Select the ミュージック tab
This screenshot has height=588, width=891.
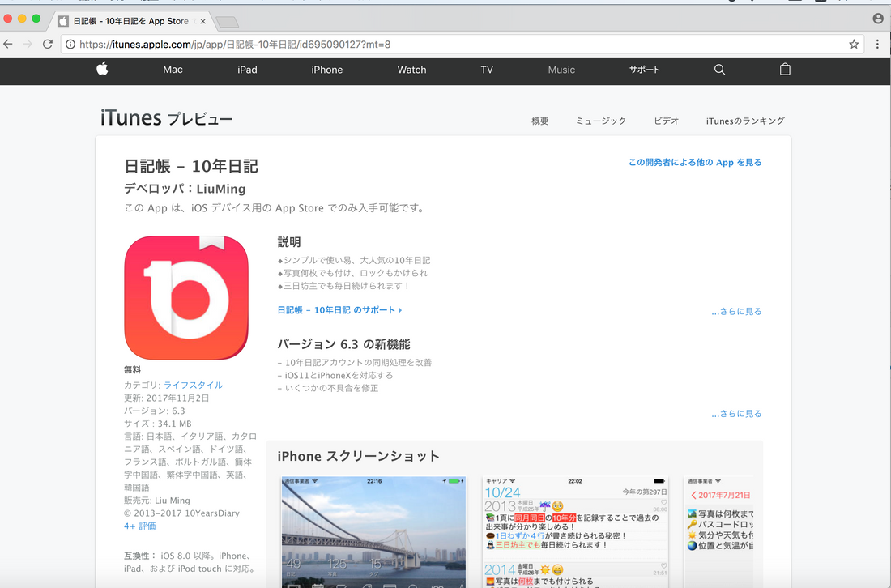601,121
